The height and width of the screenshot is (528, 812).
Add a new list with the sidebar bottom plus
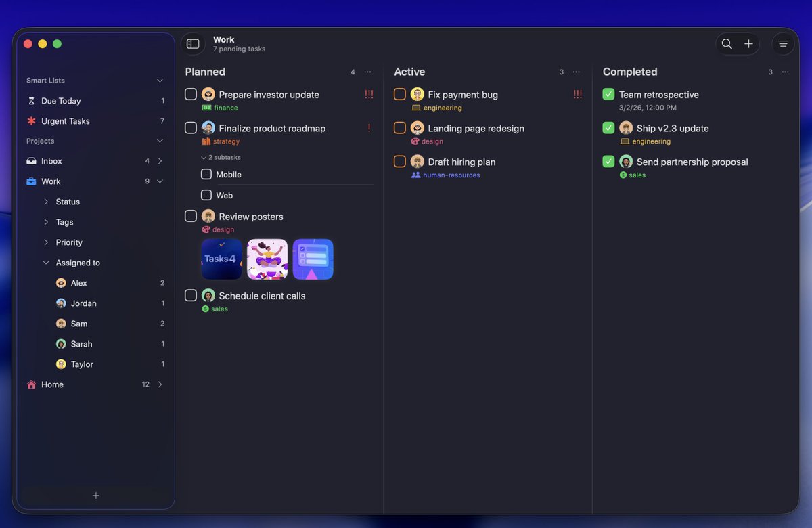coord(96,496)
